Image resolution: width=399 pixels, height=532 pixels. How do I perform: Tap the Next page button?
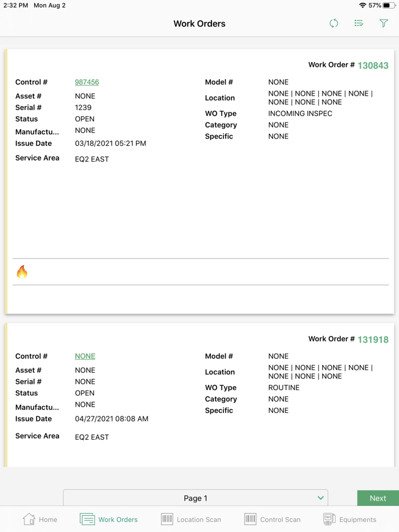(377, 498)
